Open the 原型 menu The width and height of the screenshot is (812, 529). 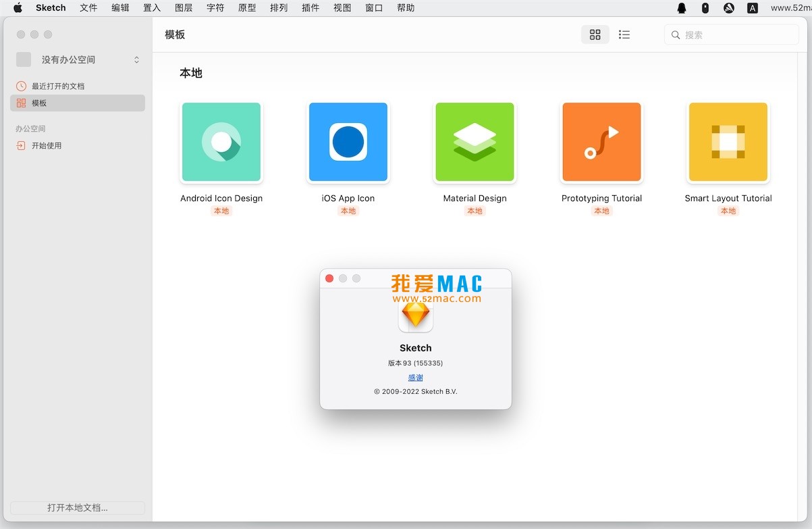(247, 8)
